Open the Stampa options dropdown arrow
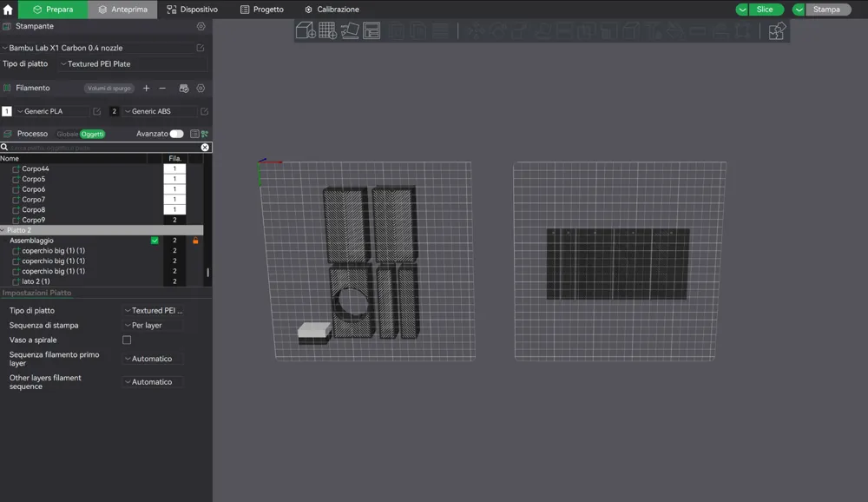868x502 pixels. point(799,10)
